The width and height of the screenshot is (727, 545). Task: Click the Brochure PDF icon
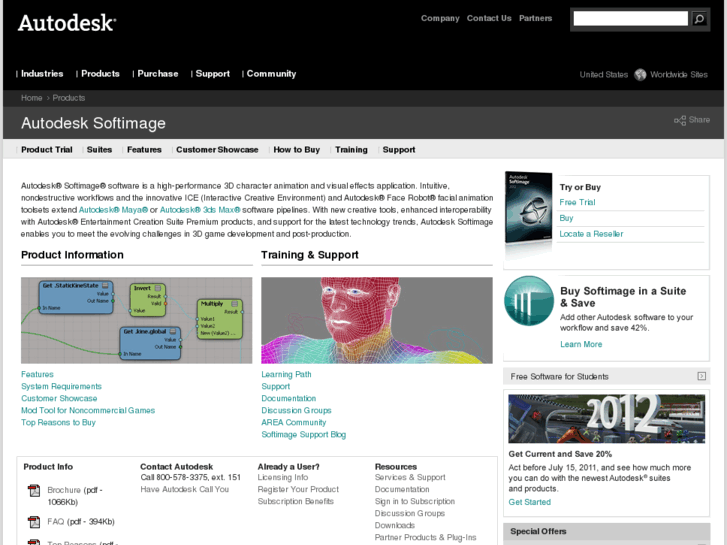point(34,490)
